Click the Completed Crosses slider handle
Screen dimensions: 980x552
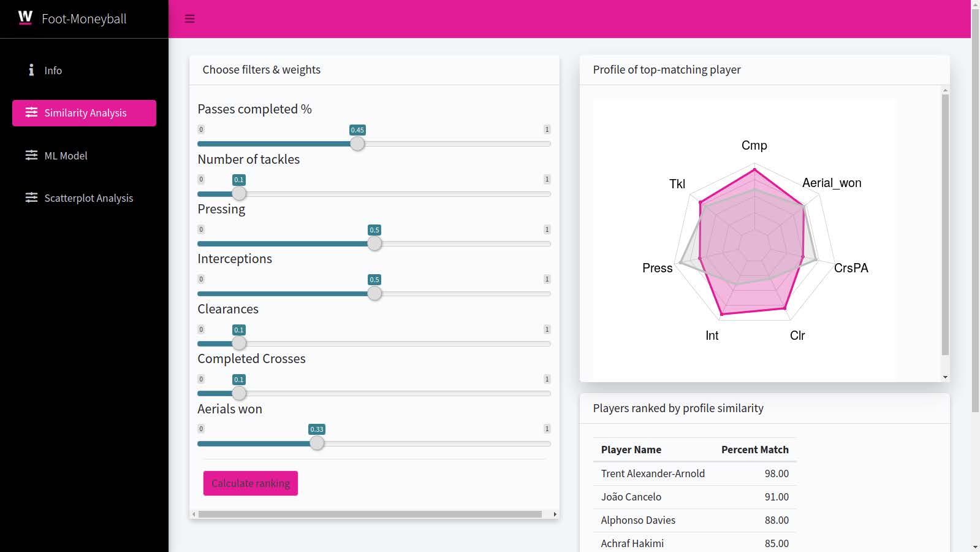coord(239,393)
